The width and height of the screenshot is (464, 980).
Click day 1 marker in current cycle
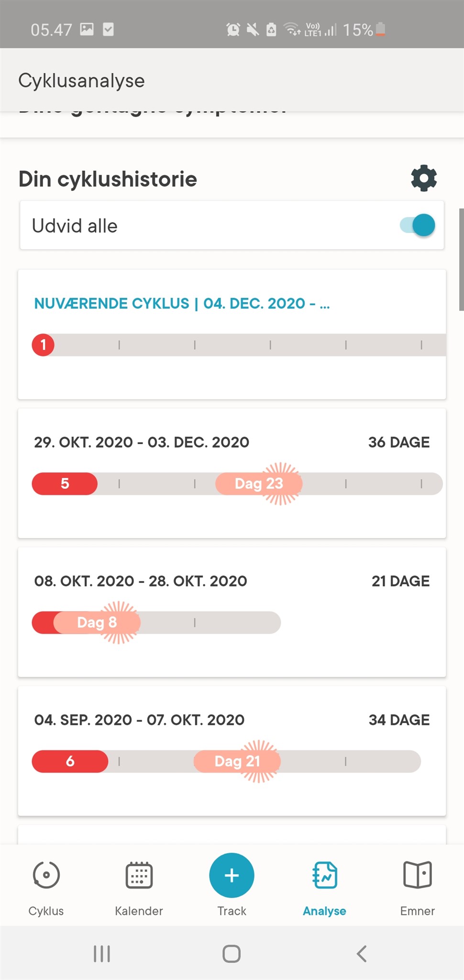tap(43, 345)
